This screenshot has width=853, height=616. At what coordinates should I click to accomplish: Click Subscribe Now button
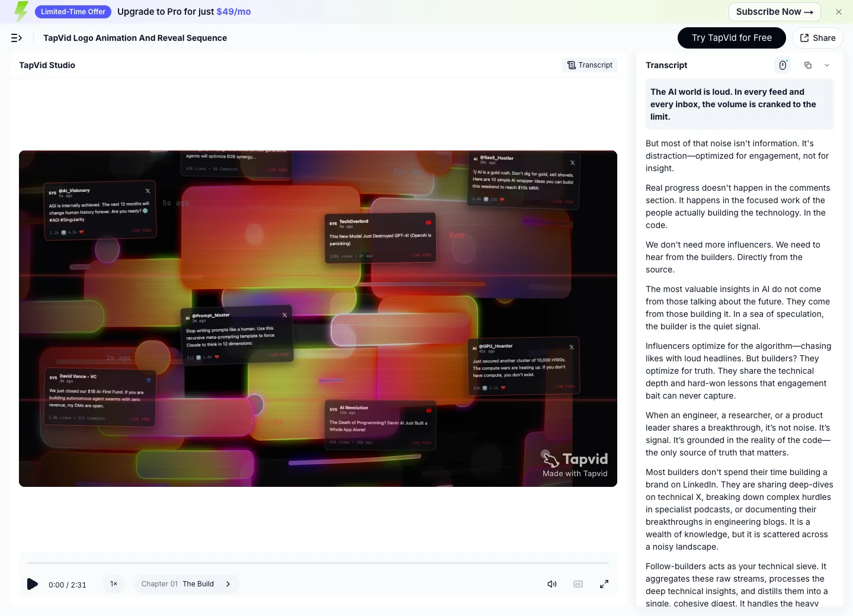coord(774,12)
